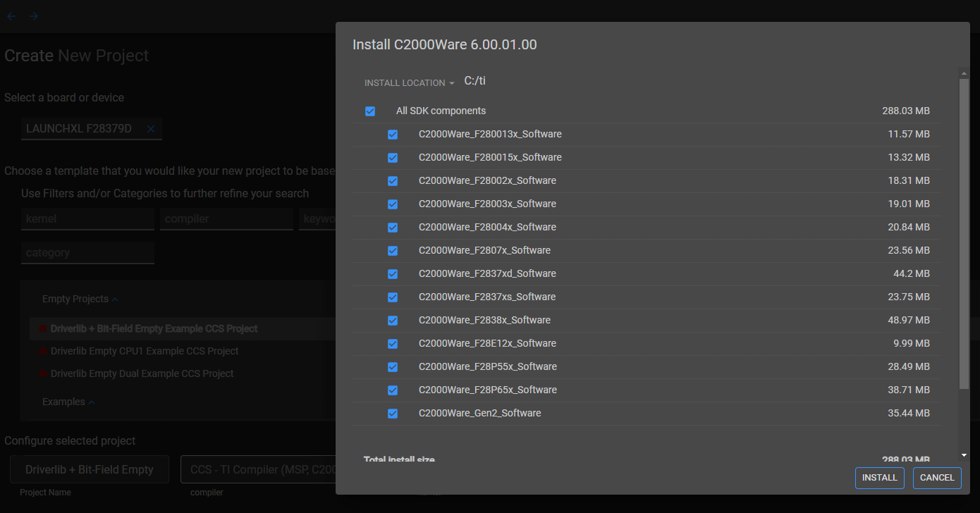The height and width of the screenshot is (513, 980).
Task: Click red icon beside Driverlib Empty CPU1 project
Action: [x=43, y=351]
